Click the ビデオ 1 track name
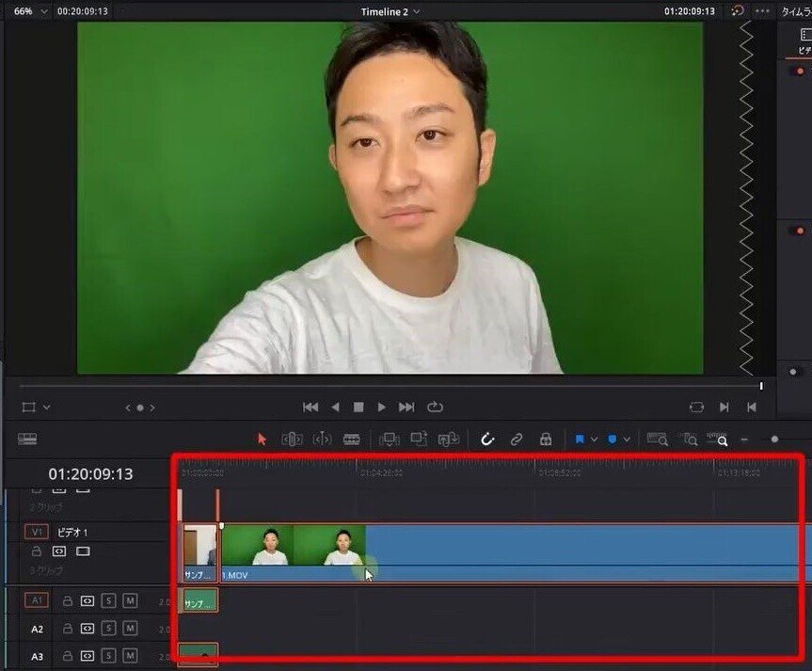Viewport: 812px width, 671px height. [72, 532]
